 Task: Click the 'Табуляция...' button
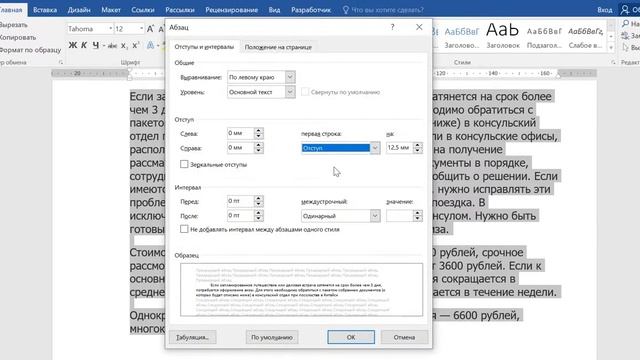click(193, 337)
